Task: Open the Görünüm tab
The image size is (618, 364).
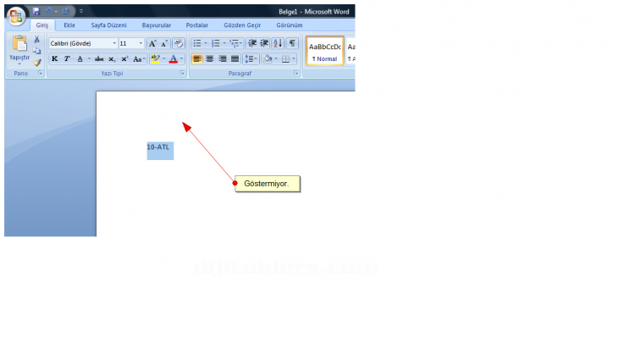Action: point(290,25)
